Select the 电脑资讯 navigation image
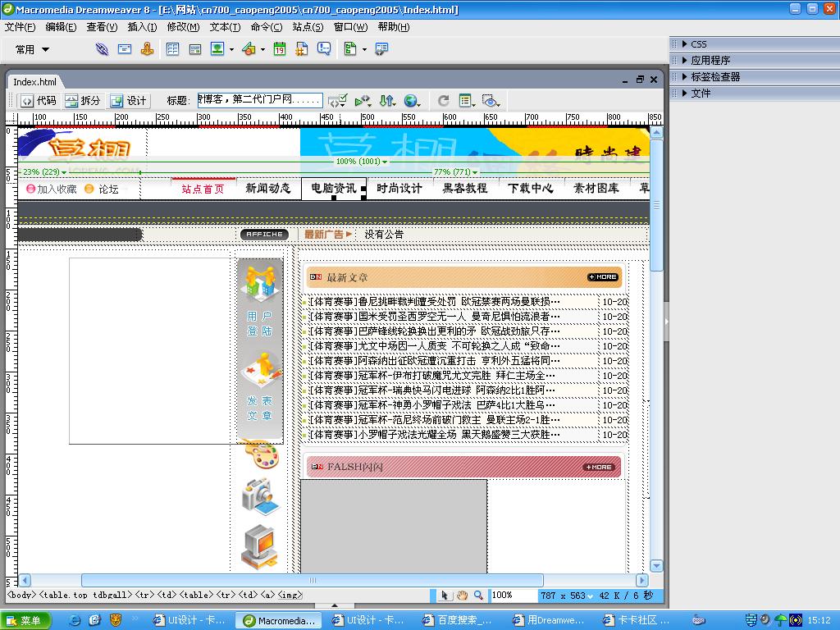This screenshot has width=840, height=630. click(333, 188)
